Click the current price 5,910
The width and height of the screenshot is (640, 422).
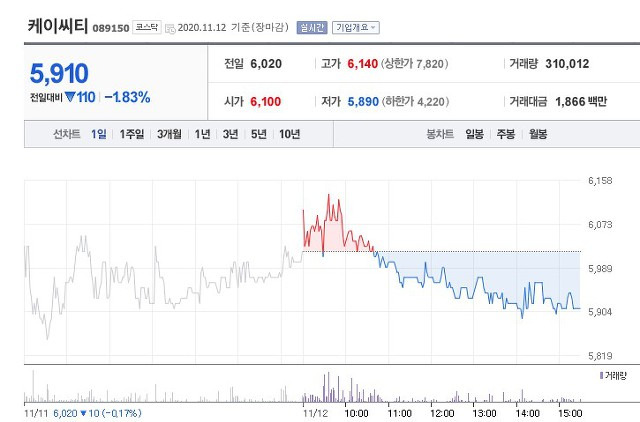[x=59, y=73]
